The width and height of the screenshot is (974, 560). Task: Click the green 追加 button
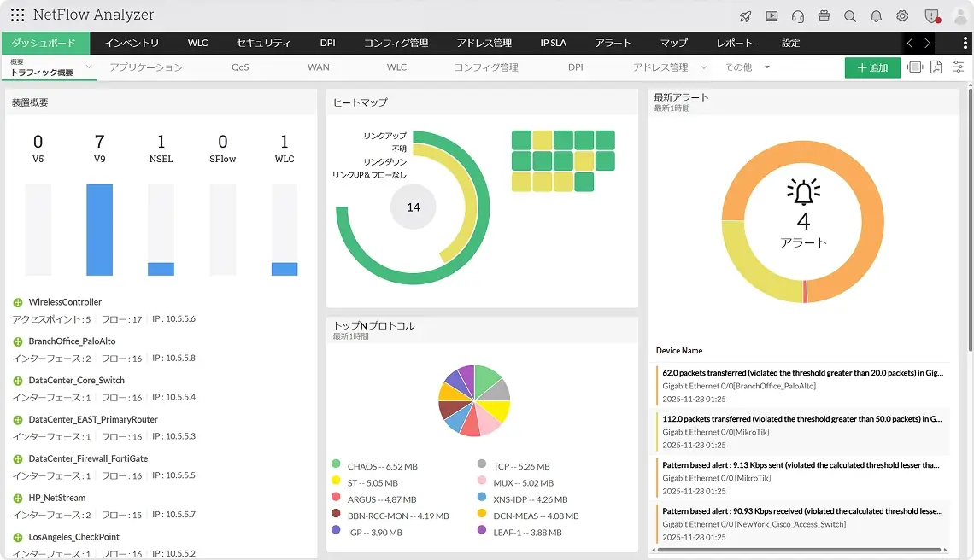pyautogui.click(x=872, y=67)
